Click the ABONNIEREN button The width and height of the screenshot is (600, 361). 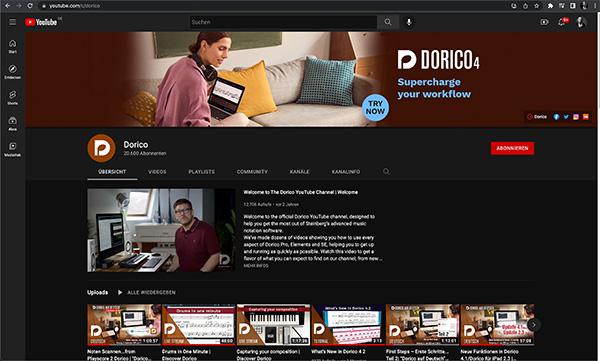(x=512, y=148)
